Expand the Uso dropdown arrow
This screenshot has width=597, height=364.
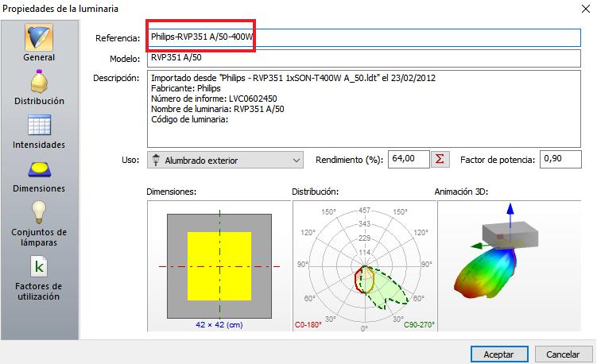(297, 161)
